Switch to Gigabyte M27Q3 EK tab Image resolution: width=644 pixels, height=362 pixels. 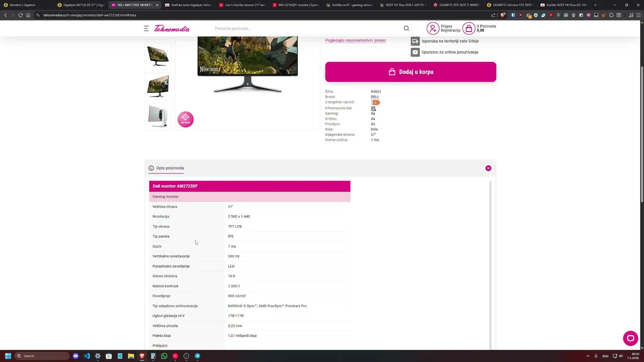[80, 5]
